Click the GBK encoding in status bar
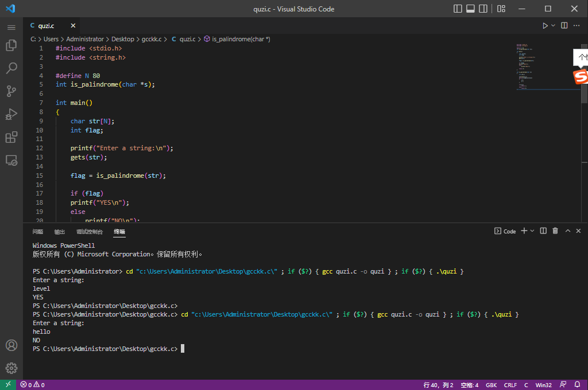The image size is (588, 390). 492,385
